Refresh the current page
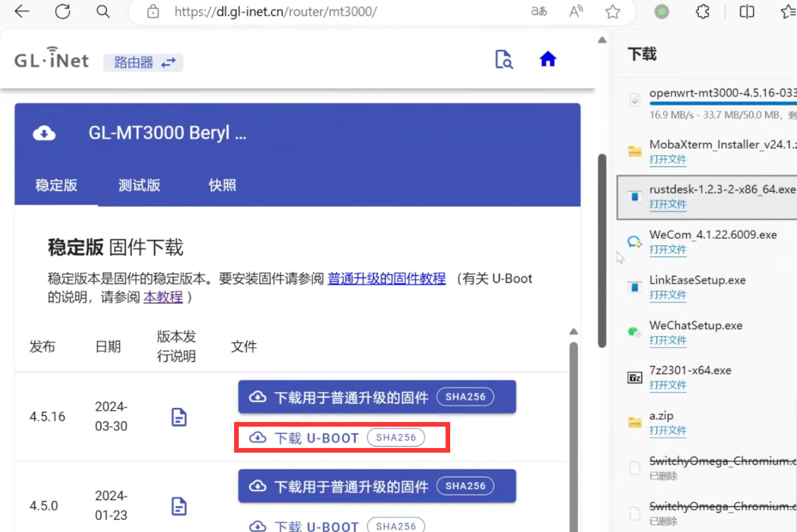The width and height of the screenshot is (797, 532). pos(62,11)
